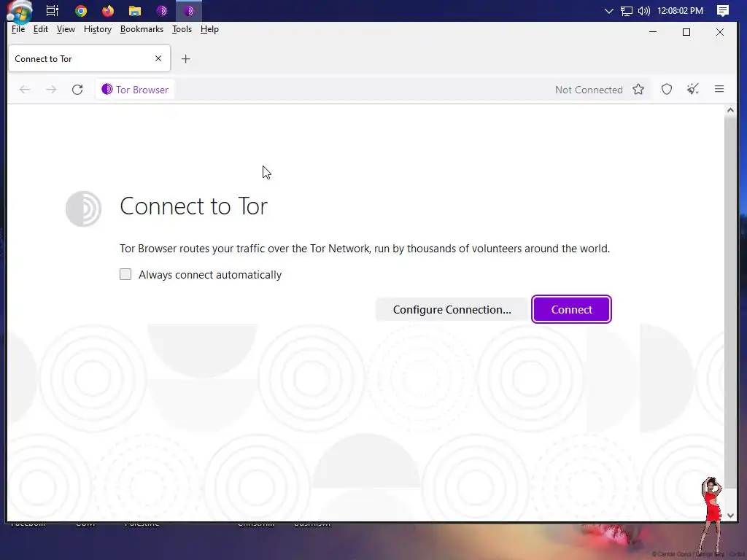Show hidden system tray icons
This screenshot has width=747, height=560.
pyautogui.click(x=608, y=10)
